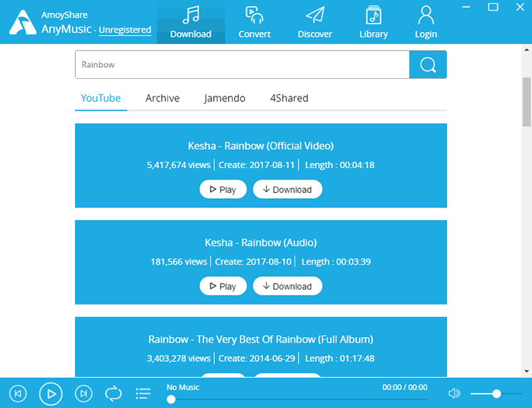Image resolution: width=532 pixels, height=408 pixels.
Task: Open the music Library
Action: pyautogui.click(x=374, y=22)
